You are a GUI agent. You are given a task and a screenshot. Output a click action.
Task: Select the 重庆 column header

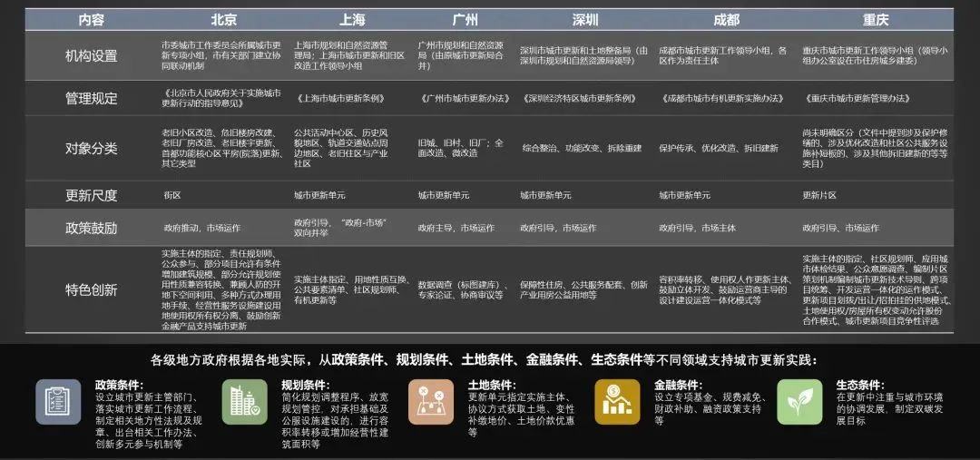[876, 20]
